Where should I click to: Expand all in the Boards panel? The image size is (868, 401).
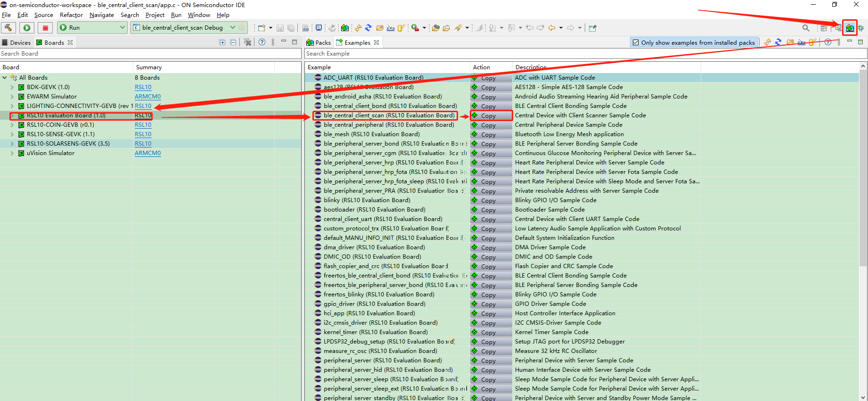[222, 42]
